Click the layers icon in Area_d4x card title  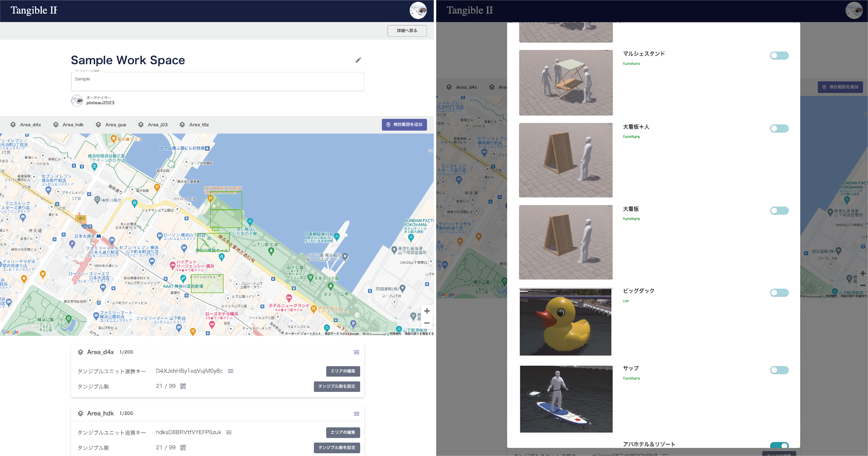coord(80,352)
